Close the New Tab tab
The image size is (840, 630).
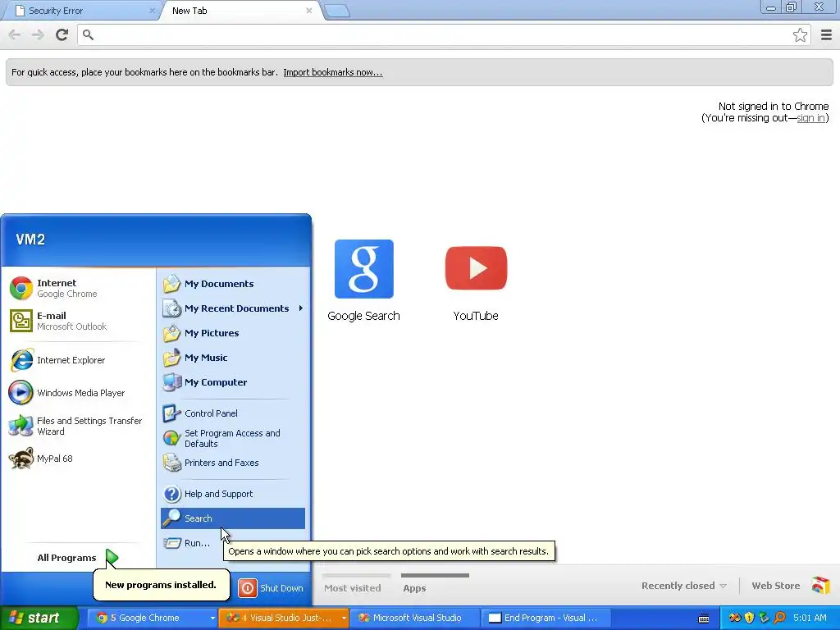pos(309,11)
